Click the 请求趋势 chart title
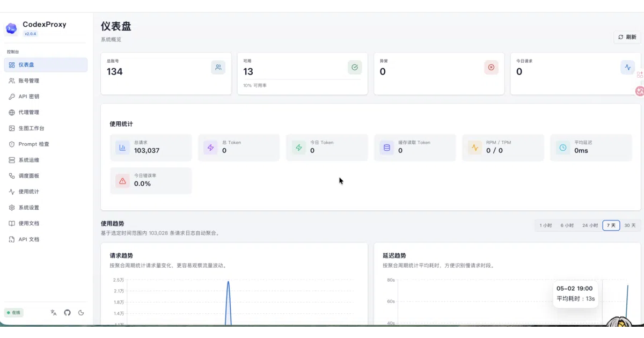 pos(121,256)
